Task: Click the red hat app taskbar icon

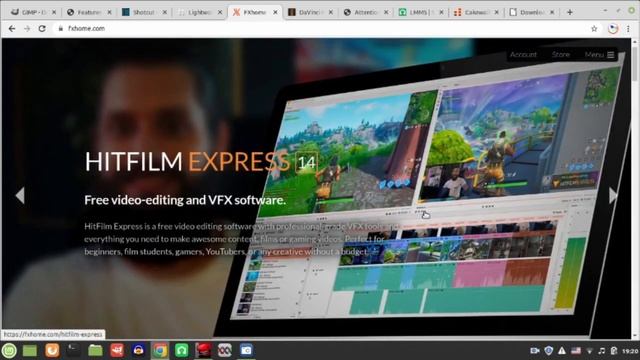Action: click(203, 351)
